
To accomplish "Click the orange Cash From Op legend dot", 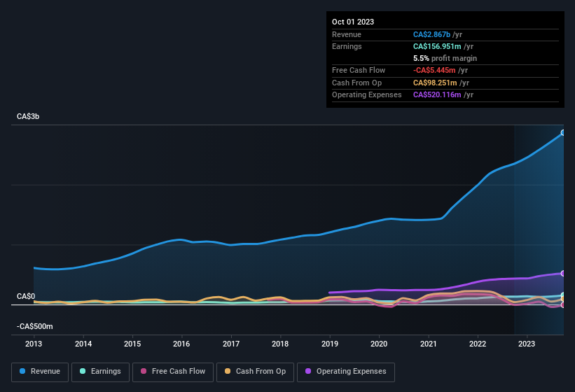I will [x=228, y=372].
